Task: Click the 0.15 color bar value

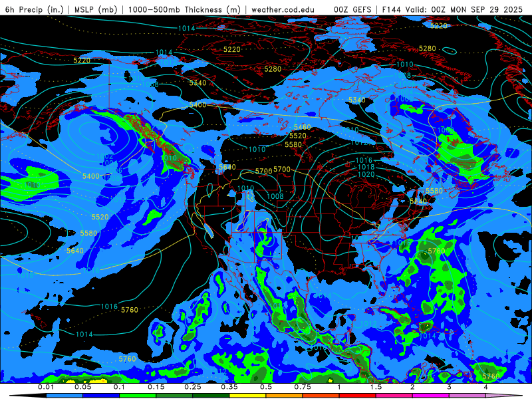Action: coord(156,387)
